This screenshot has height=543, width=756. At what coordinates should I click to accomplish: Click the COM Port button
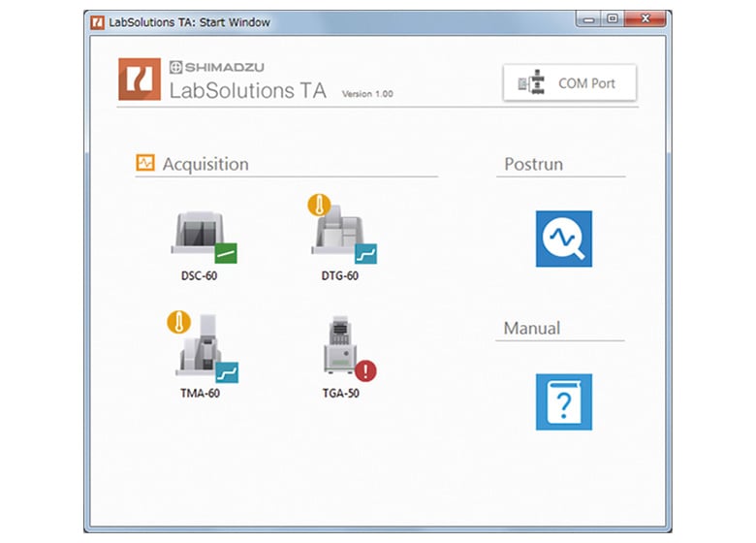point(569,83)
